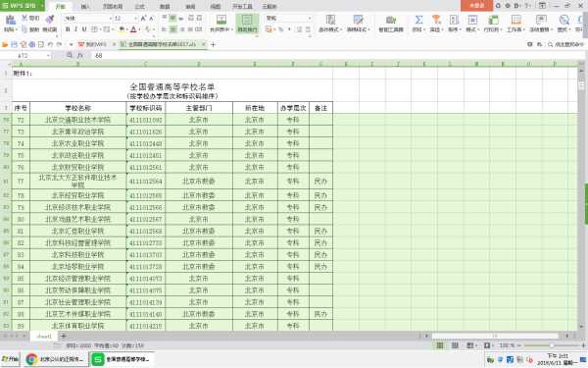Click the Windows Start button
588x368 pixels.
click(10, 359)
